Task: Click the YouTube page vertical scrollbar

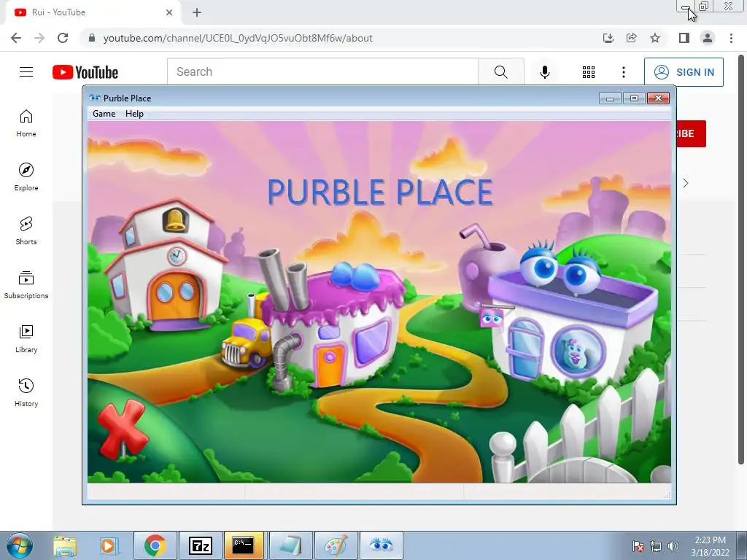Action: click(741, 260)
